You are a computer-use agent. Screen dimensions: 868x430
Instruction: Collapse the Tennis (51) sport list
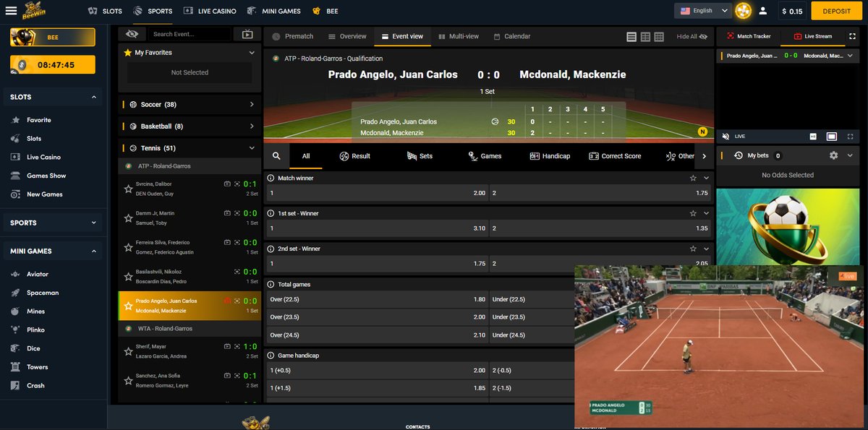coord(189,147)
